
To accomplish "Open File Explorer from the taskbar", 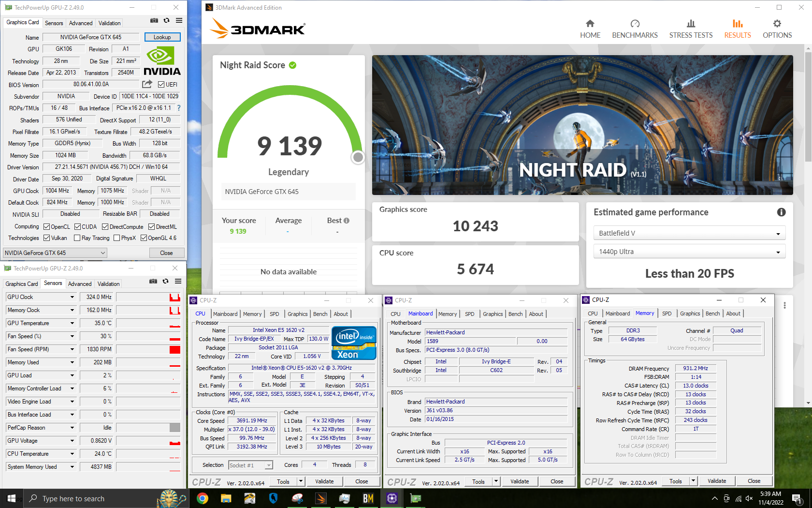I will click(x=226, y=498).
